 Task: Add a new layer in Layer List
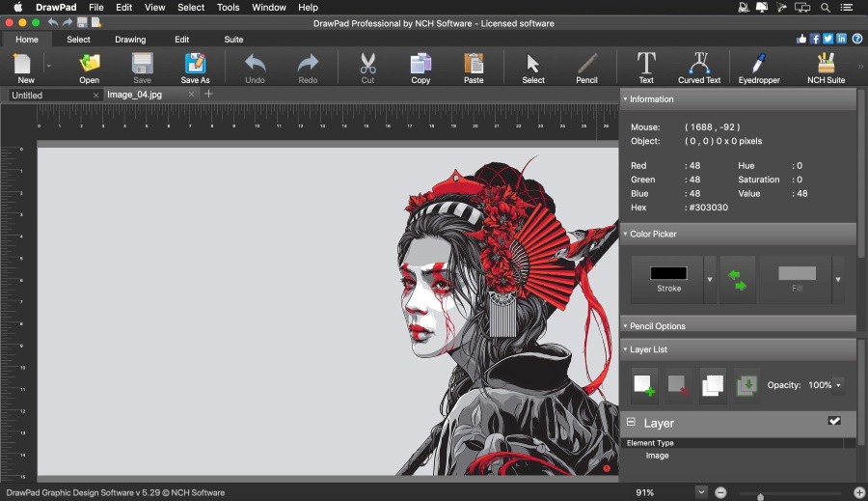(x=644, y=384)
